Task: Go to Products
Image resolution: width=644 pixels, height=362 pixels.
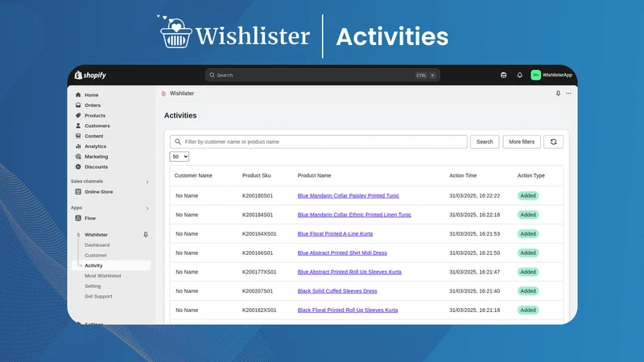Action: [x=95, y=115]
